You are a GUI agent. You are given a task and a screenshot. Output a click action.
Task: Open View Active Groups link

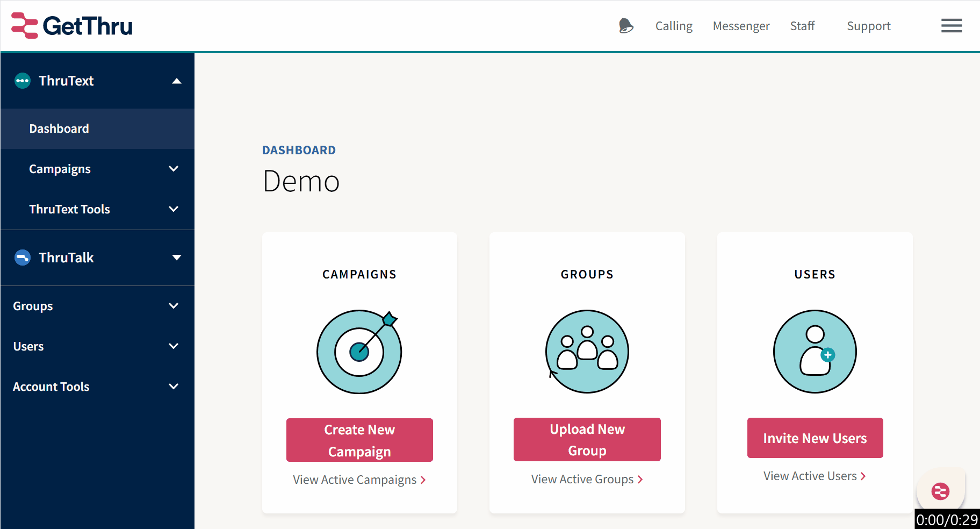click(587, 479)
